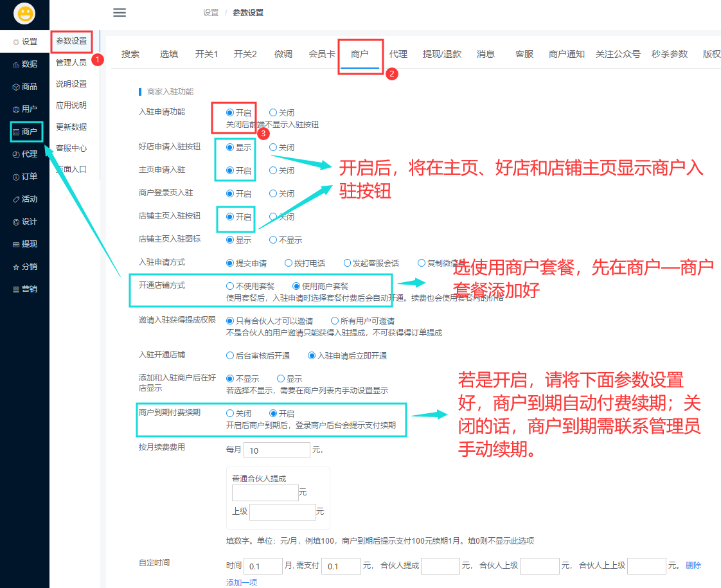Switch to the 搜索 tab
This screenshot has height=588, width=721.
pyautogui.click(x=130, y=54)
